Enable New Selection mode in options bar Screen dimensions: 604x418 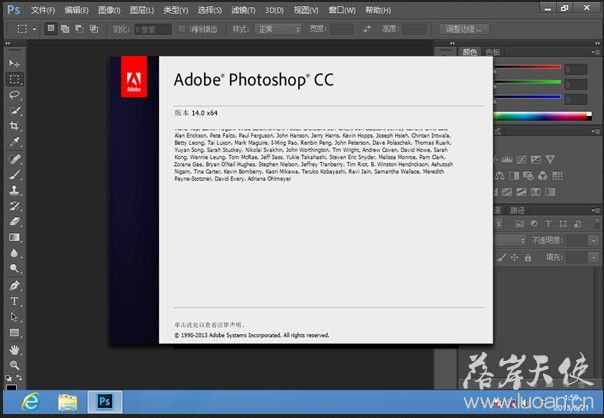tap(51, 29)
